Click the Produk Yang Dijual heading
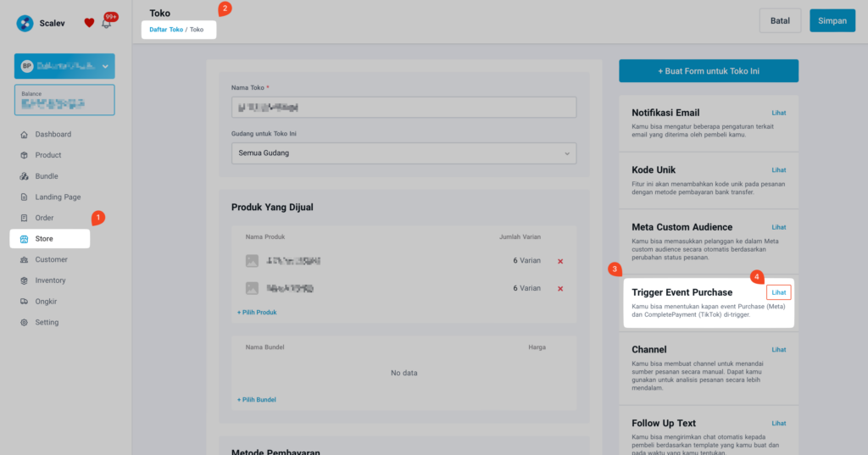This screenshot has width=868, height=455. click(x=272, y=208)
